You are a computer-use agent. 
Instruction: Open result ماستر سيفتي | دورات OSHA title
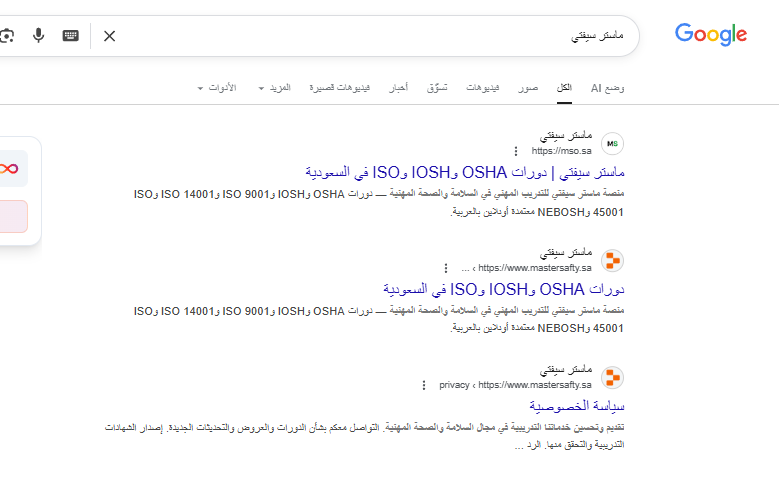click(465, 173)
